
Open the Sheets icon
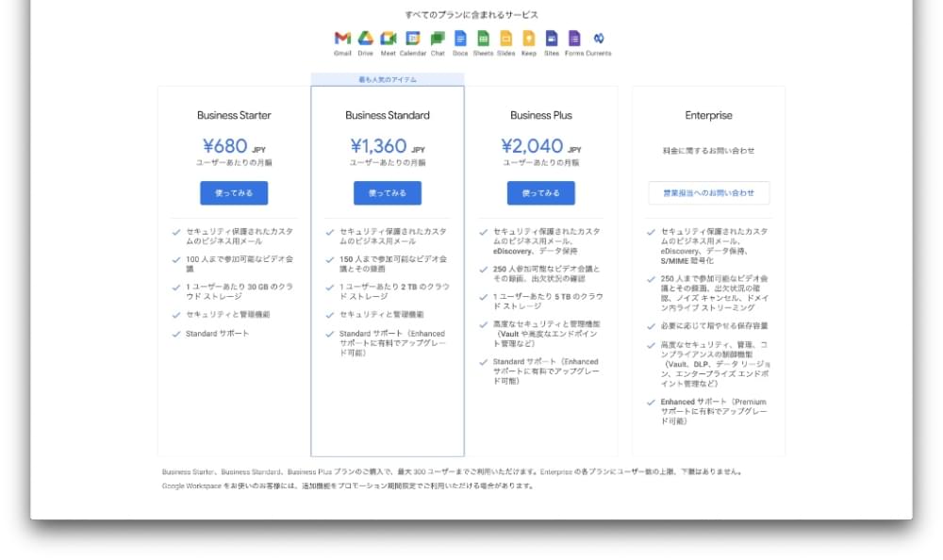(x=483, y=40)
